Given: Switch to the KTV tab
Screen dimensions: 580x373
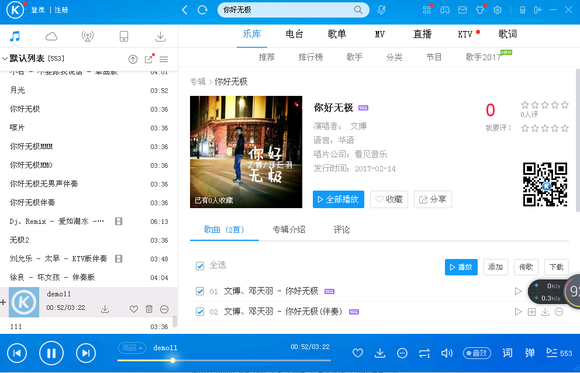Looking at the screenshot, I should tap(465, 34).
